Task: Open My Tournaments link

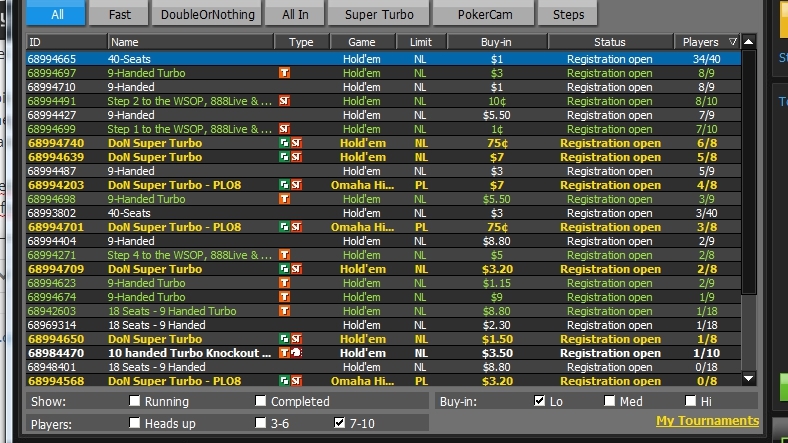Action: click(707, 421)
